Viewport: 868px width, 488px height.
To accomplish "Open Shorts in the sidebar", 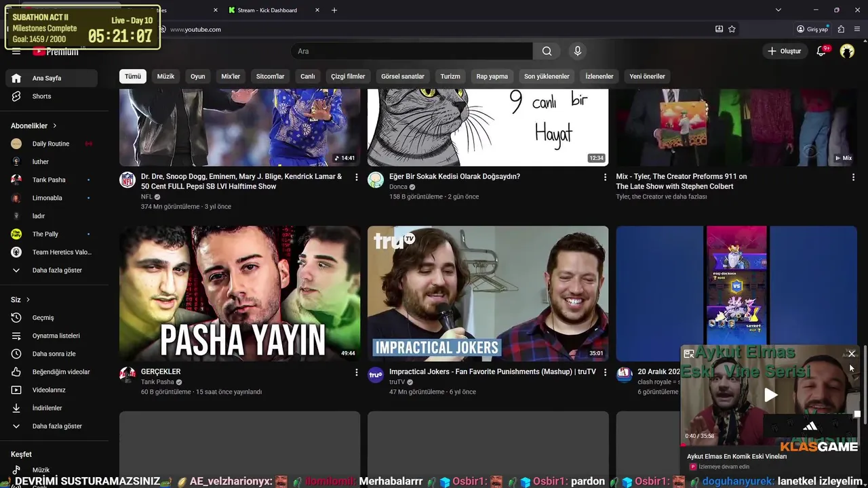I will (x=52, y=96).
